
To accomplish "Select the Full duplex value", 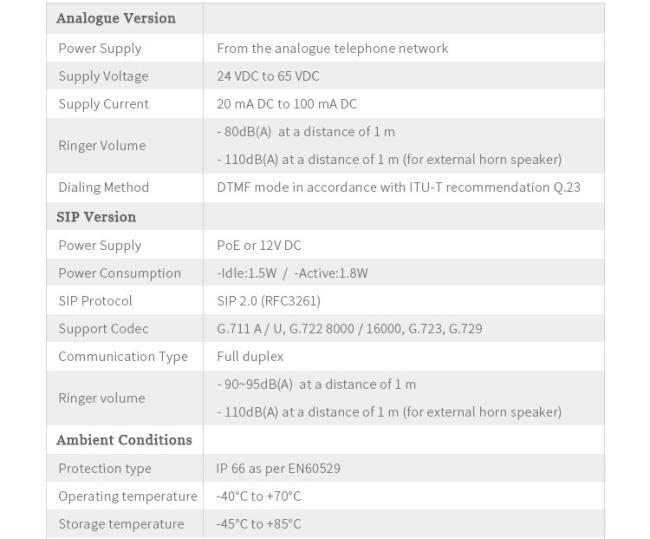I will pos(250,357).
